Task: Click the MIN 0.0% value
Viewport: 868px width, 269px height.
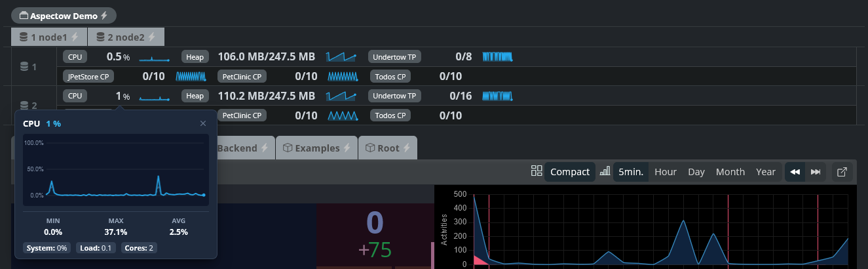Action: click(53, 232)
